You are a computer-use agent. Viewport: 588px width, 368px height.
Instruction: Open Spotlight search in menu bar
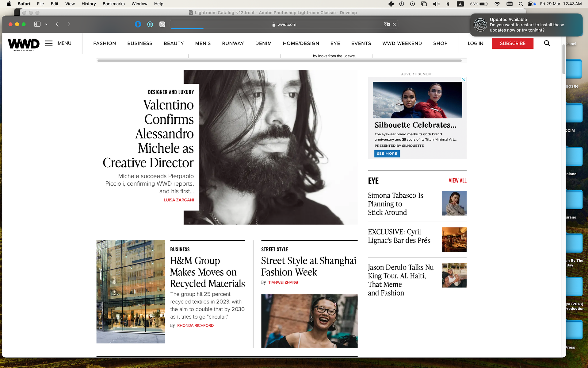pyautogui.click(x=521, y=4)
